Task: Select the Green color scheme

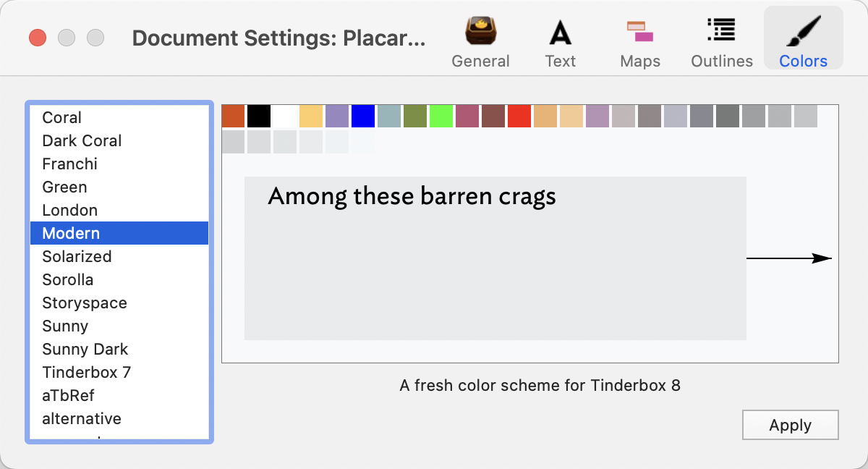Action: point(64,187)
